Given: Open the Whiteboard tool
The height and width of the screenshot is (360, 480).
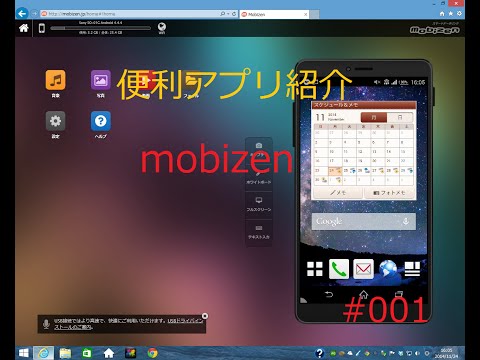Looking at the screenshot, I should click(259, 178).
